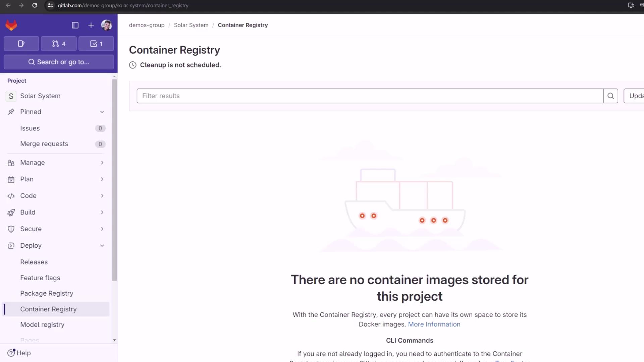The image size is (644, 362).
Task: Open Package Registry in sidebar
Action: click(47, 293)
